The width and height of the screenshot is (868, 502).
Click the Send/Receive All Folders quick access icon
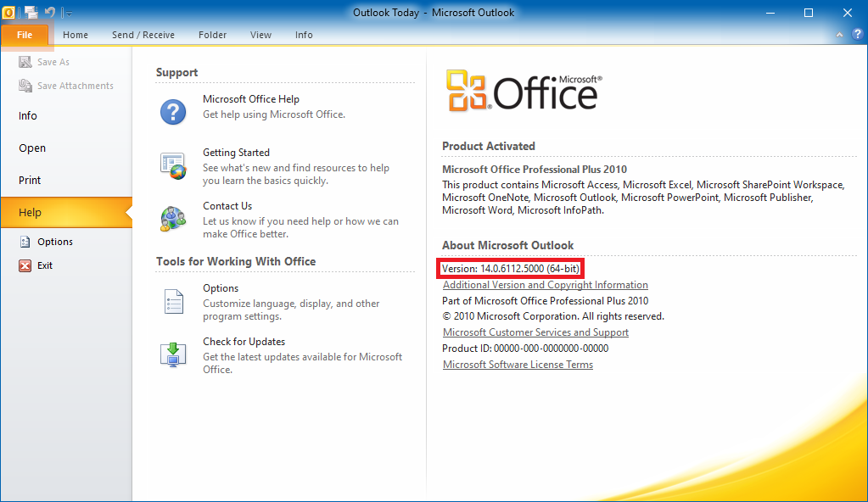point(31,12)
